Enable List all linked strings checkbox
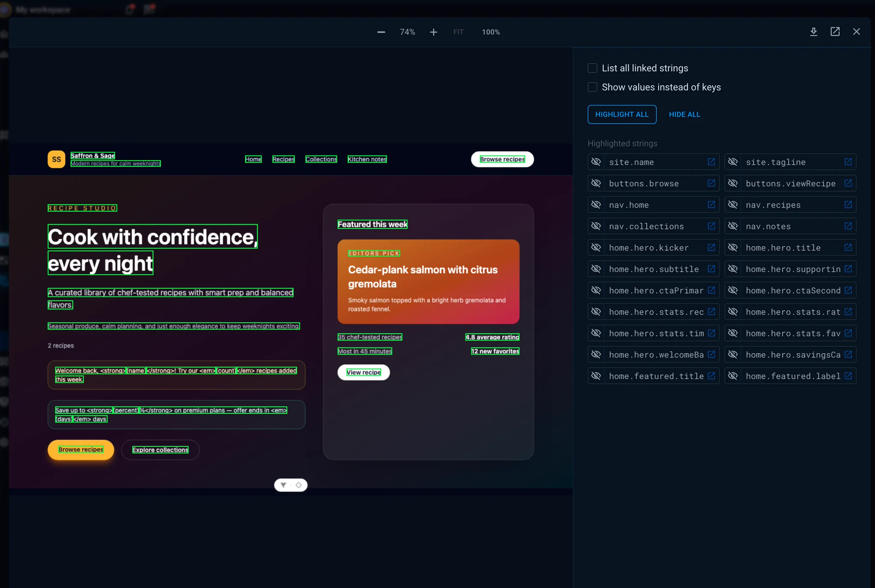 592,68
